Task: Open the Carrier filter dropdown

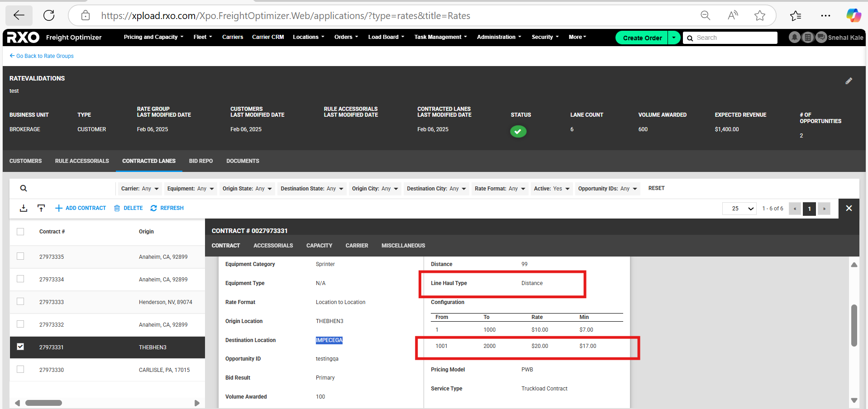Action: [140, 189]
